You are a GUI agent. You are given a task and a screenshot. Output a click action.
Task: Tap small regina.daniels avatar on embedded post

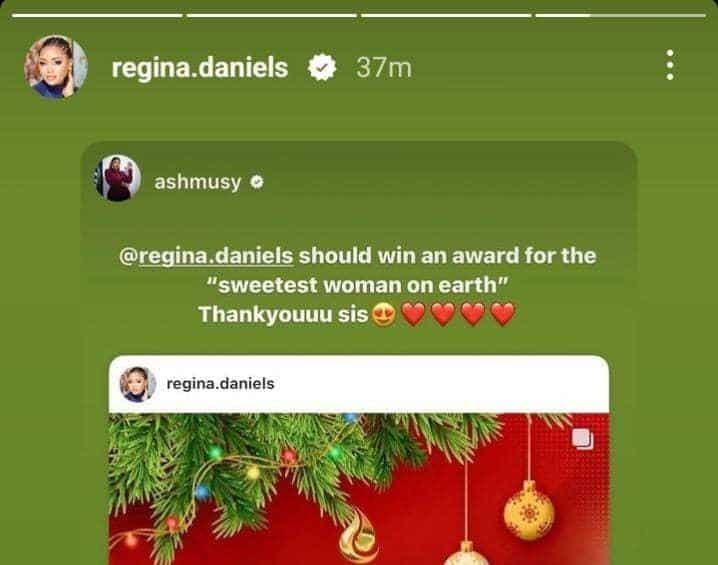coord(137,384)
